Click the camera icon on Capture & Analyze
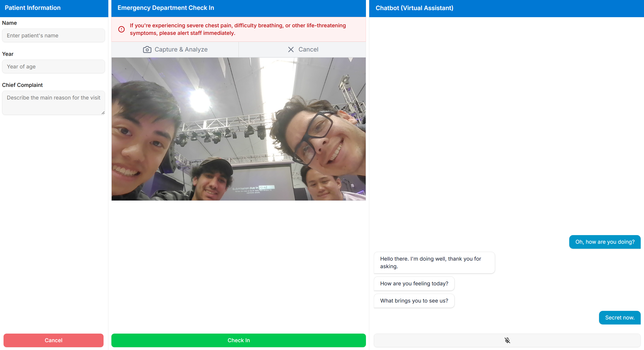This screenshot has width=644, height=350. [x=147, y=49]
